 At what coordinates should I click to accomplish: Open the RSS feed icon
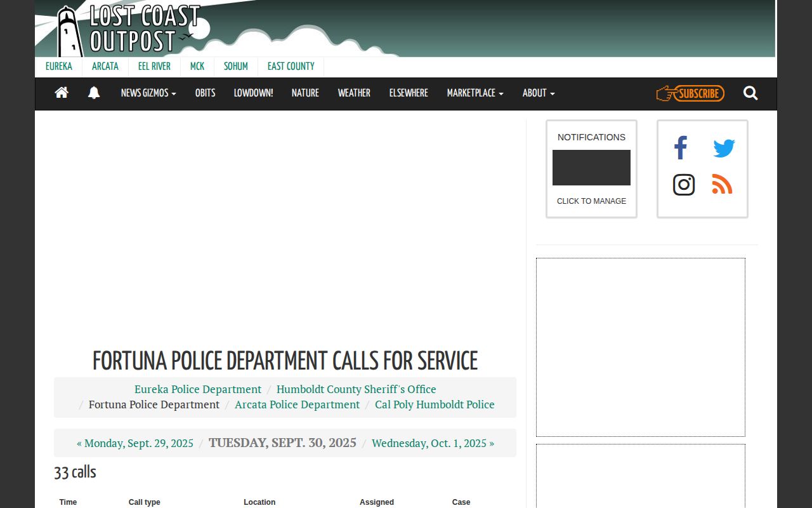pos(722,184)
